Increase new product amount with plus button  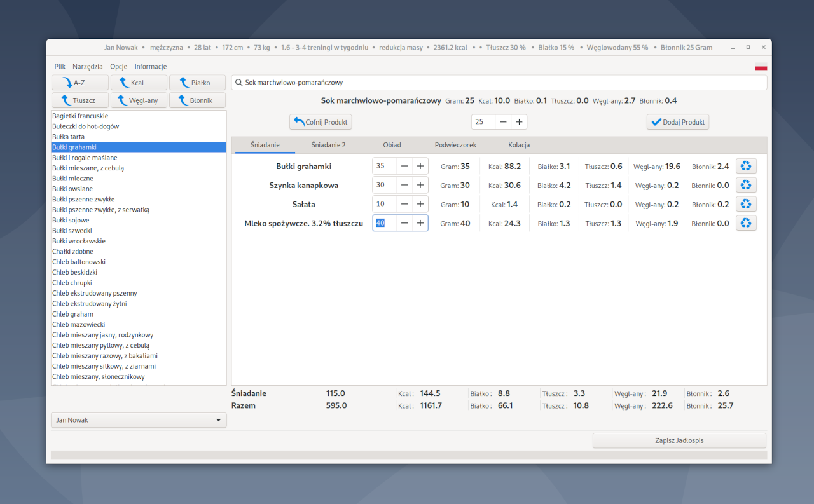[519, 122]
